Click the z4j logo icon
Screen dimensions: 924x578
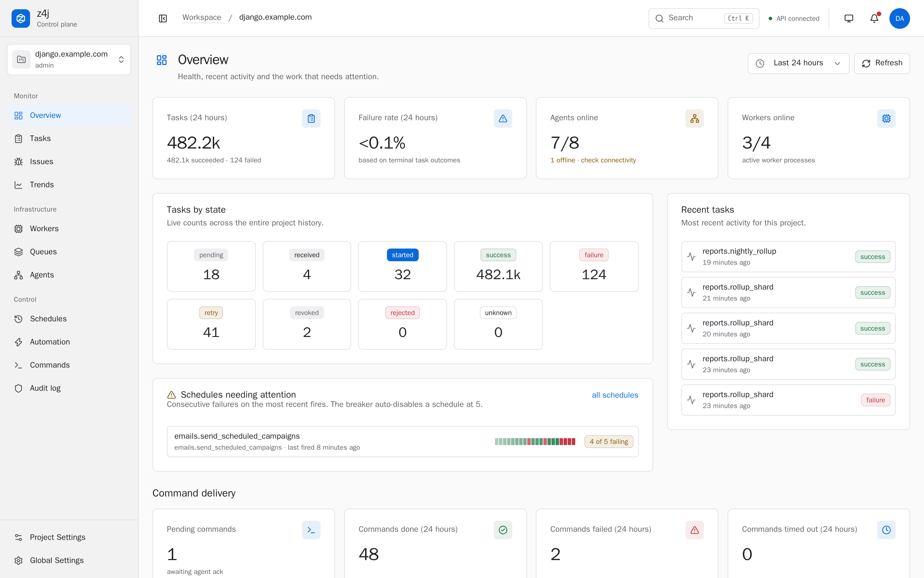(x=21, y=18)
